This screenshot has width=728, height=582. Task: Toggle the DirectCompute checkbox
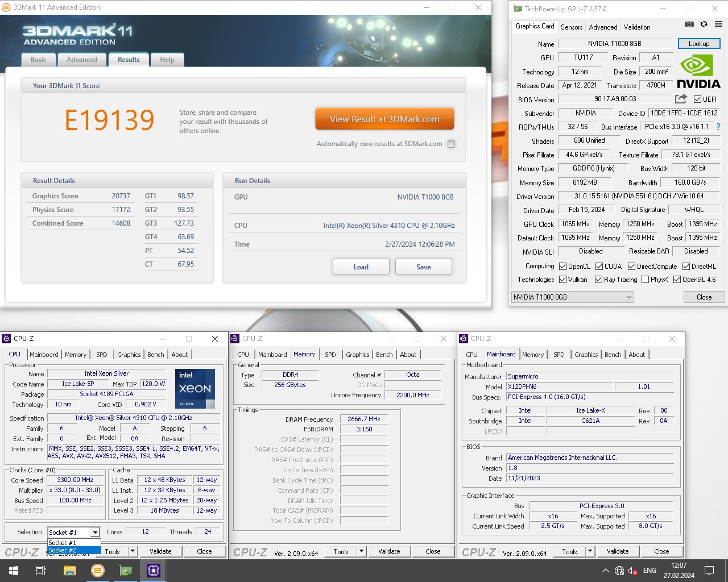pyautogui.click(x=631, y=266)
